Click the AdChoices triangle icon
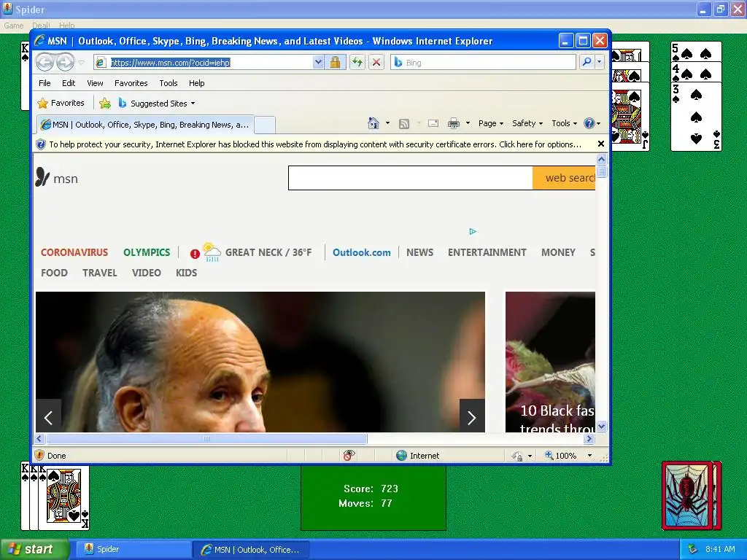 473,231
